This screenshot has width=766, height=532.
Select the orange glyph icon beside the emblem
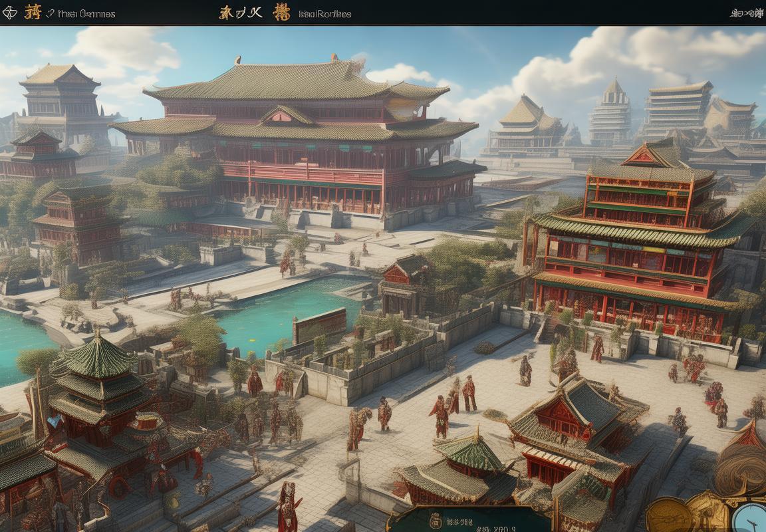[x=33, y=12]
